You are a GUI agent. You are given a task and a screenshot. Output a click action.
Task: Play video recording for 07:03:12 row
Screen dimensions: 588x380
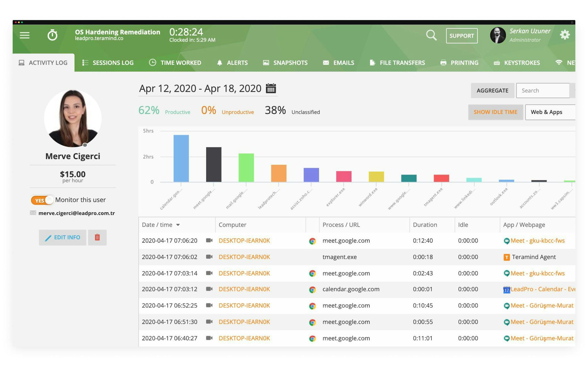(209, 289)
